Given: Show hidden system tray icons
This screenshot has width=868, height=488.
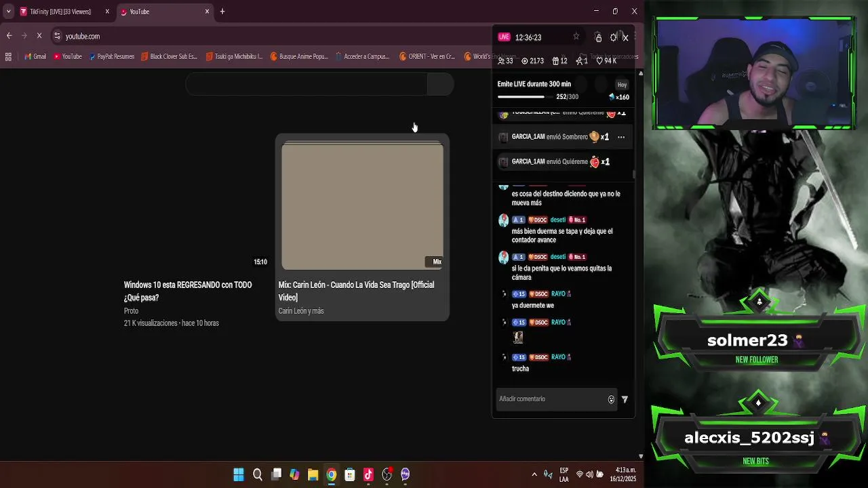Looking at the screenshot, I should pyautogui.click(x=534, y=474).
